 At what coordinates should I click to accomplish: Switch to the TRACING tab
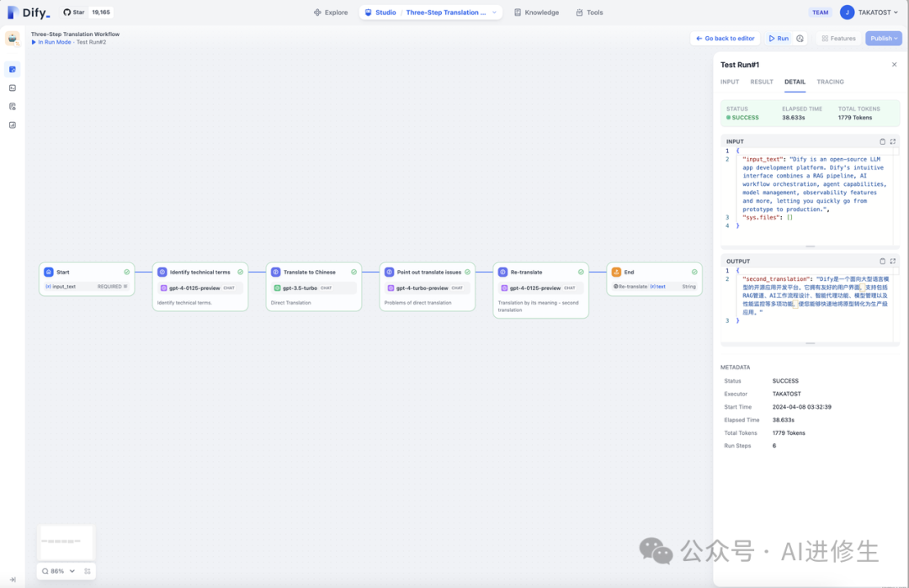pos(830,82)
